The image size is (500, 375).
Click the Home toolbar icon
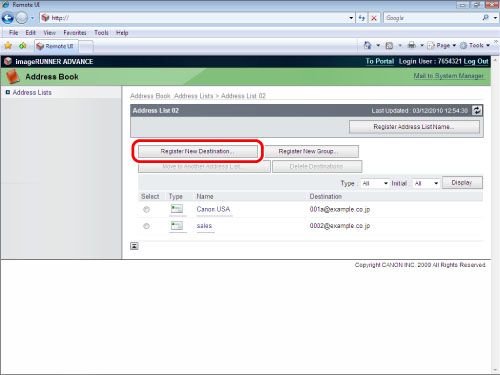point(368,45)
